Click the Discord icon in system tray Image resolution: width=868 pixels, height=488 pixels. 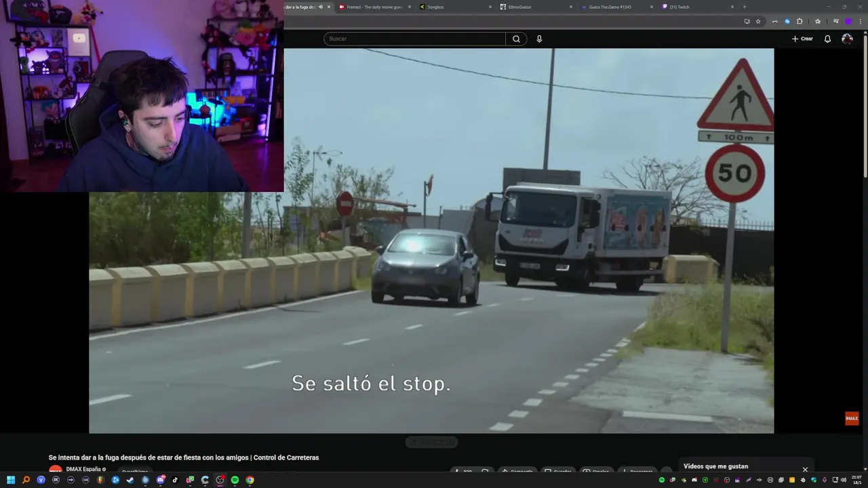click(694, 480)
